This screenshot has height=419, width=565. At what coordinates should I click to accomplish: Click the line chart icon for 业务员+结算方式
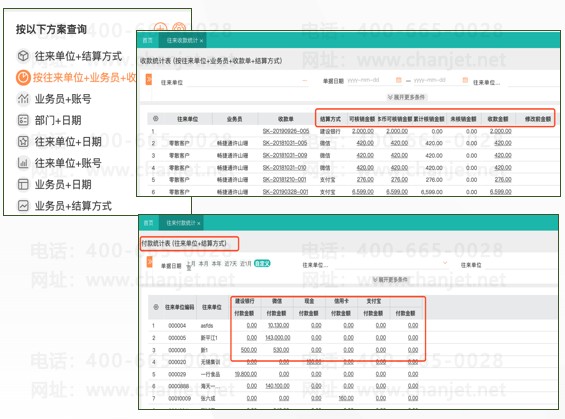23,206
